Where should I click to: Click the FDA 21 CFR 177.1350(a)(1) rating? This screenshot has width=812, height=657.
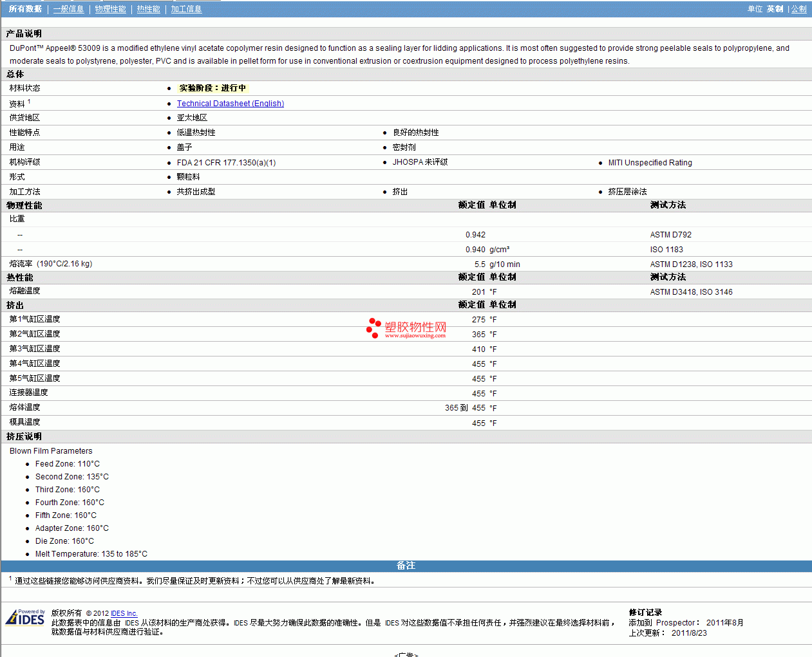click(226, 163)
